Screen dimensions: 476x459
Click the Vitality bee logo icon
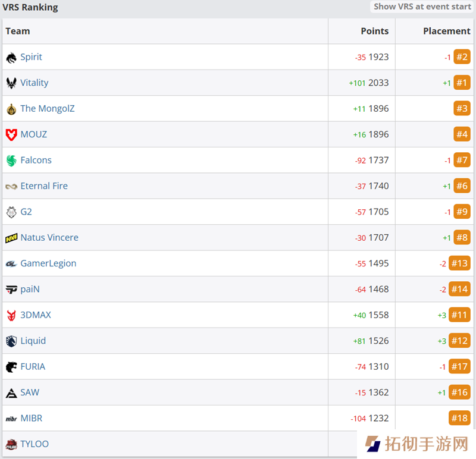point(11,83)
